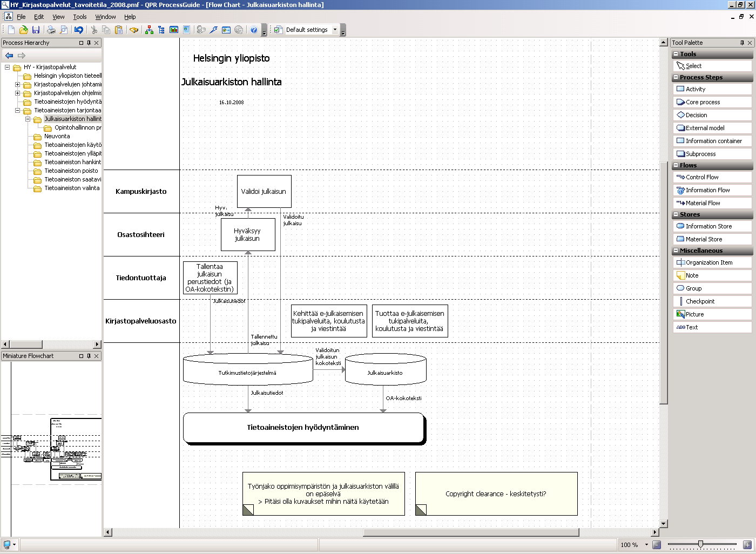Select the Activity process step tool
This screenshot has width=756, height=554.
712,89
